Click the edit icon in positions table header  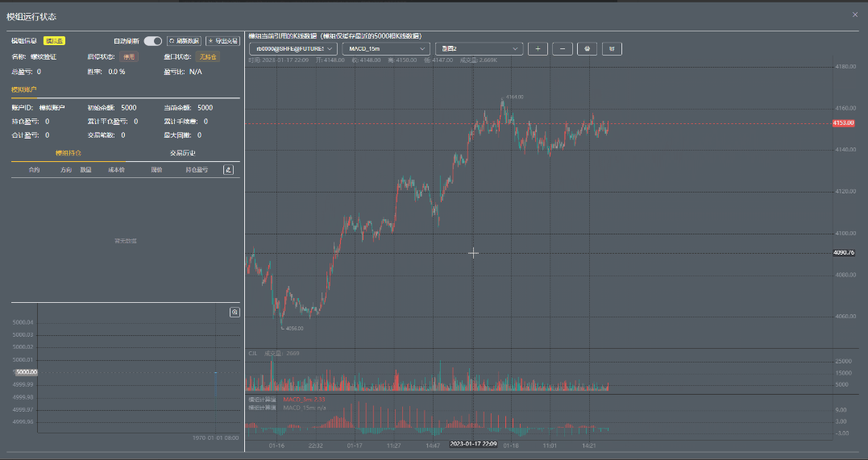(228, 170)
